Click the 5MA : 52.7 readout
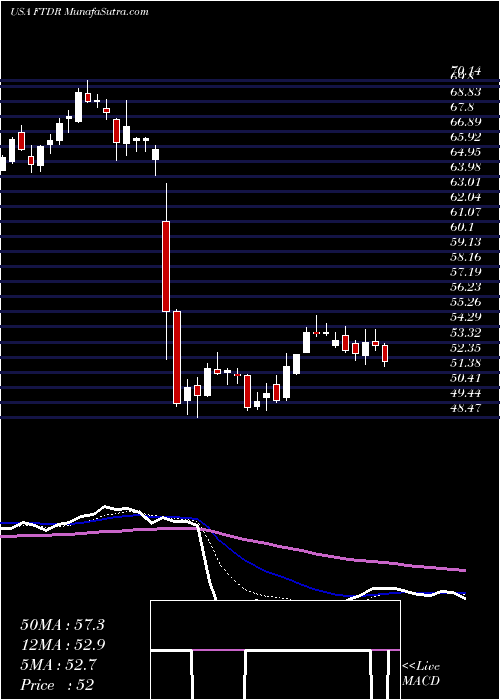 (x=57, y=664)
